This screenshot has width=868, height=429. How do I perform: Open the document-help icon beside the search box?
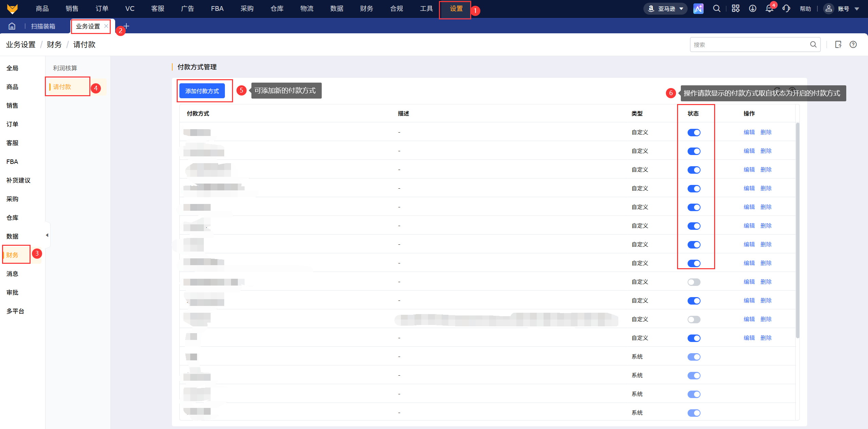click(838, 45)
